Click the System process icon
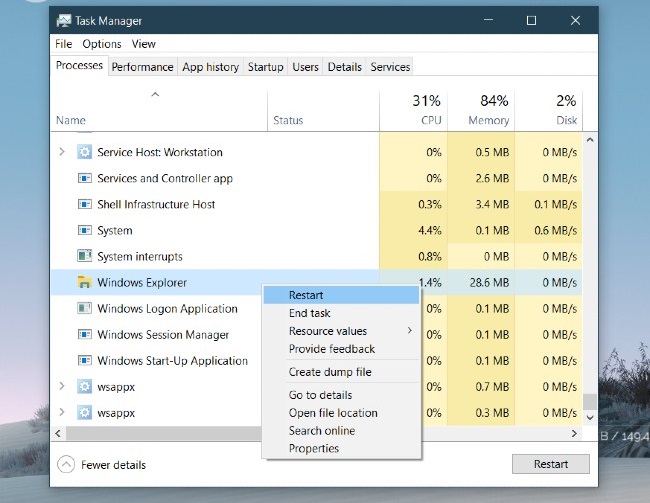This screenshot has width=650, height=503. click(85, 230)
